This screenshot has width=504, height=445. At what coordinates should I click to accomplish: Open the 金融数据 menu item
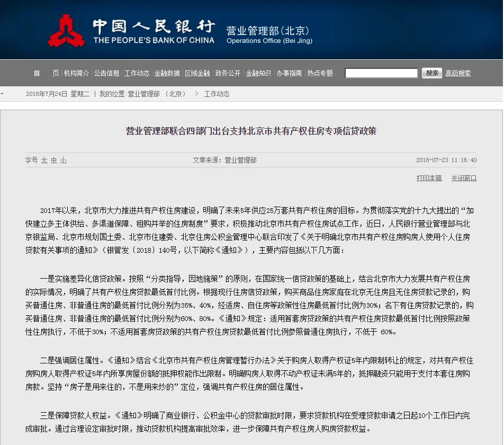[x=167, y=73]
